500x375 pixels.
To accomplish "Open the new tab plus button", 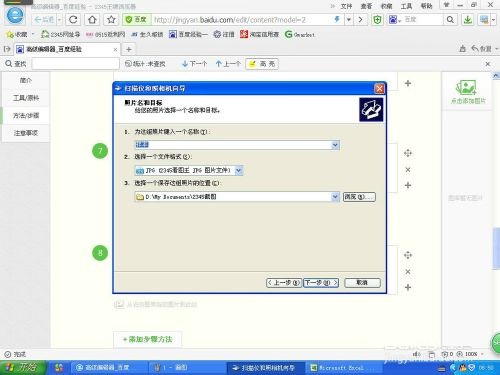I will 129,49.
